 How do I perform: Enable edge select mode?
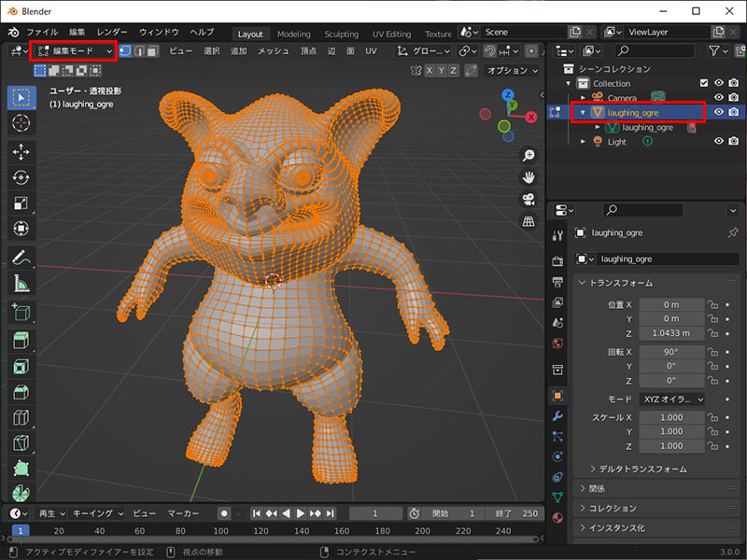coord(139,51)
